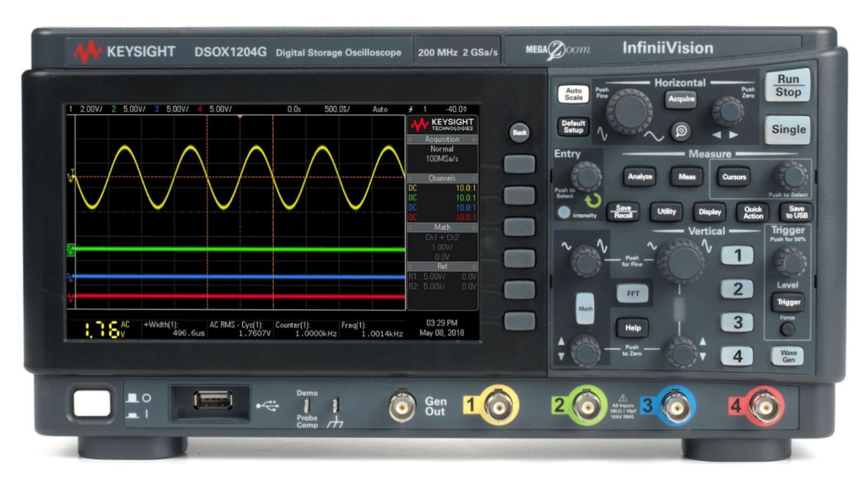Image resolution: width=868 pixels, height=488 pixels.
Task: Click the yellow channel 1 ground marker
Action: point(70,177)
